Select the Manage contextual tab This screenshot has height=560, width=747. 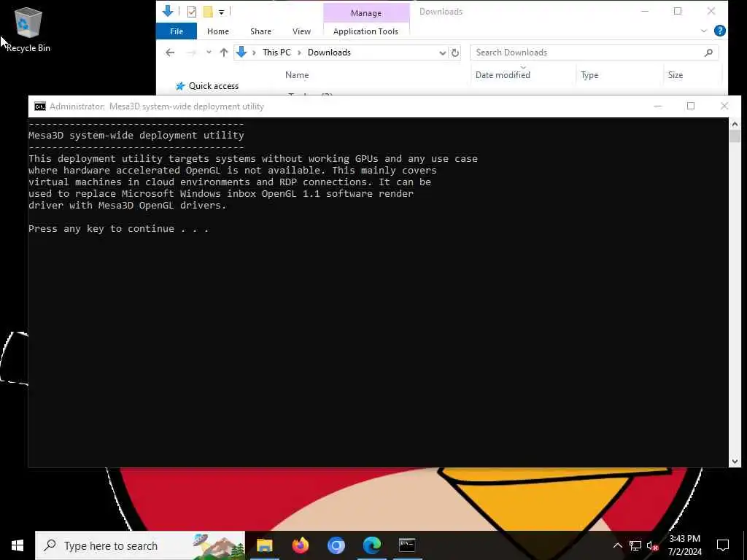366,13
